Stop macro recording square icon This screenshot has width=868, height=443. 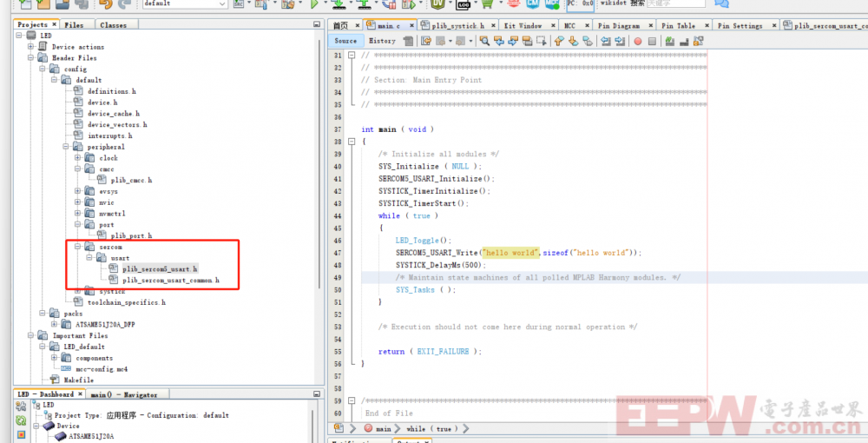pyautogui.click(x=652, y=41)
